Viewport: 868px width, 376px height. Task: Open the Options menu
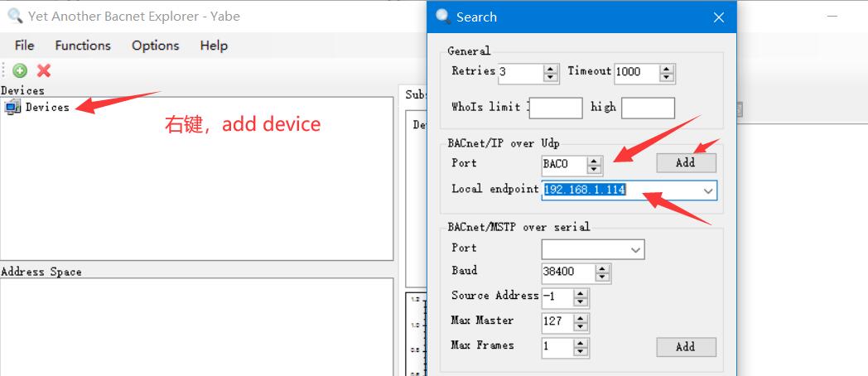155,46
